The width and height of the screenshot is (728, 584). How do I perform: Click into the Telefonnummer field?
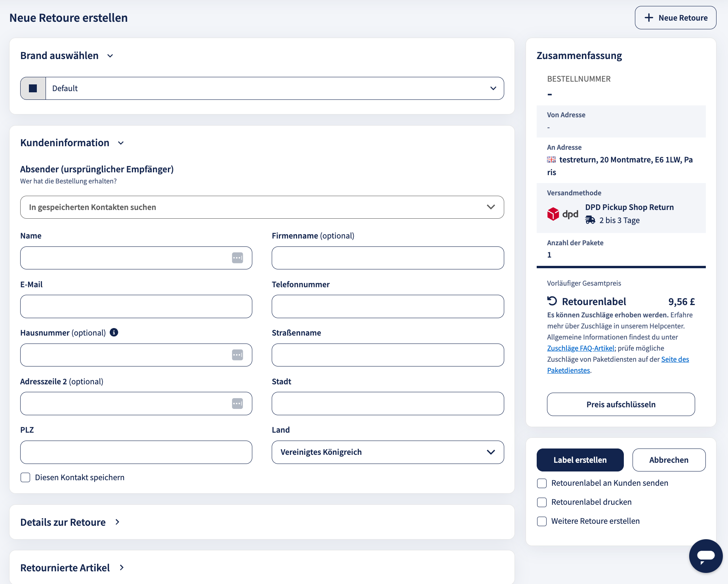coord(388,307)
